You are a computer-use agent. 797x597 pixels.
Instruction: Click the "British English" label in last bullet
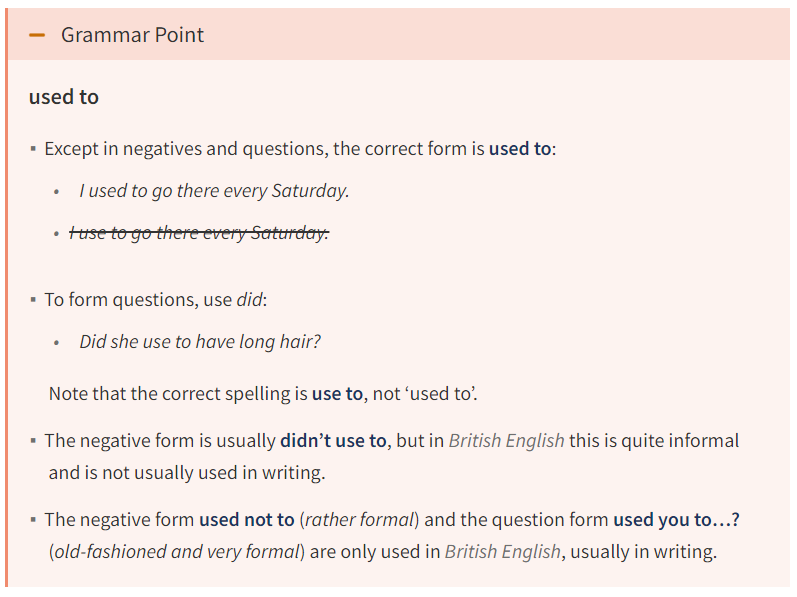click(503, 552)
